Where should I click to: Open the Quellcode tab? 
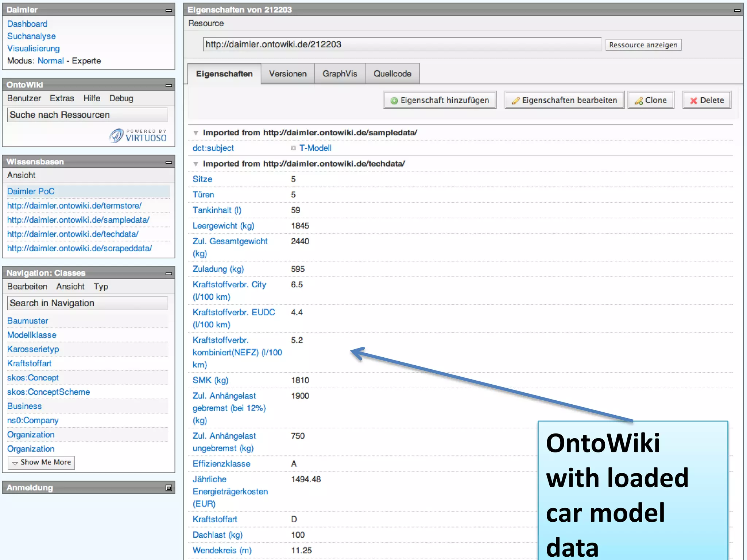point(392,74)
